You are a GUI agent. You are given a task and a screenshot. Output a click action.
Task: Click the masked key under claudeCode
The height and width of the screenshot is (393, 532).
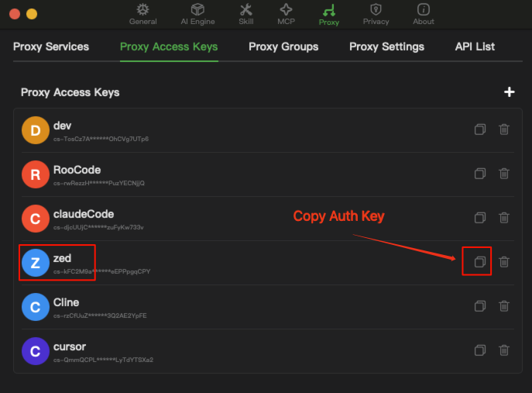coord(98,227)
